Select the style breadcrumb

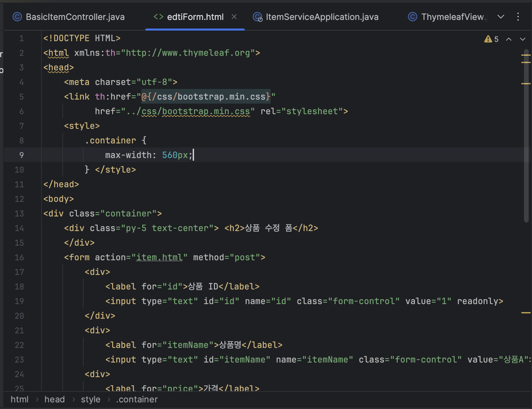[x=91, y=399]
